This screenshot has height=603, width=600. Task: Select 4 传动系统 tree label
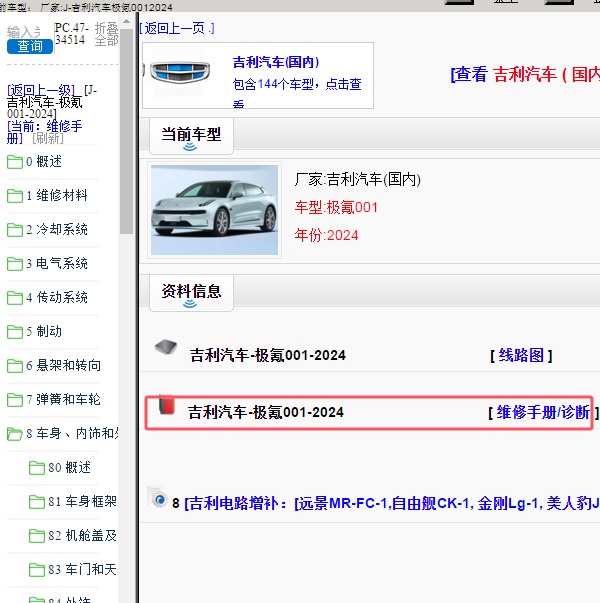[57, 297]
